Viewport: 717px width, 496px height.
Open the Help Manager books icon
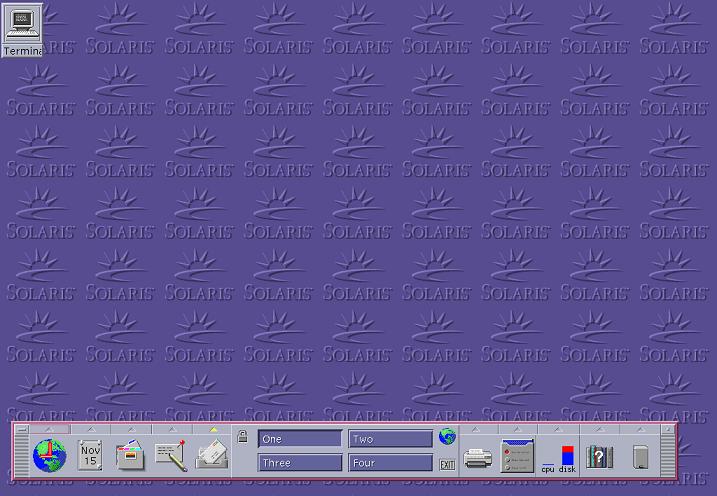(599, 456)
